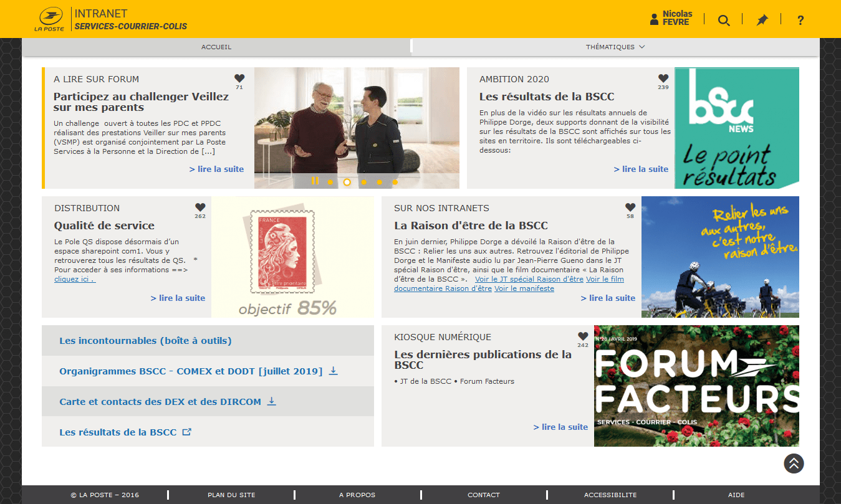
Task: Like the Kiosque numérique heart
Action: [583, 336]
